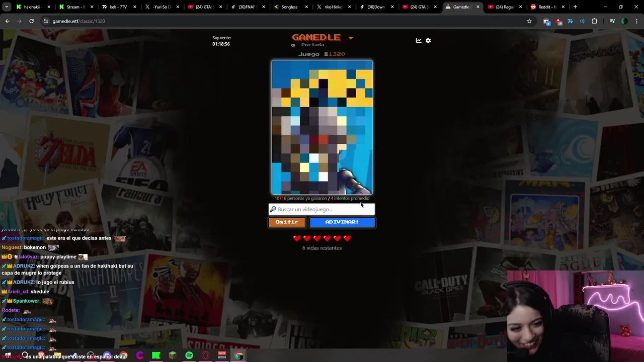Switch to the (24) Regul YouTube tab
Viewport: 644px width, 362px height.
(506, 7)
